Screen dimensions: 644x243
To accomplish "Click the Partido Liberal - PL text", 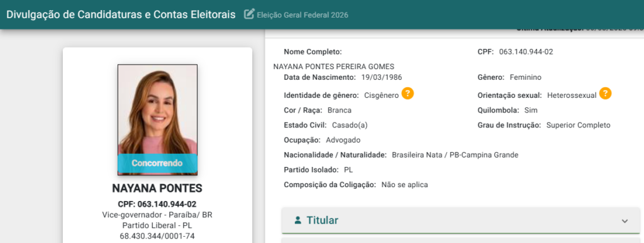I will pos(157,225).
